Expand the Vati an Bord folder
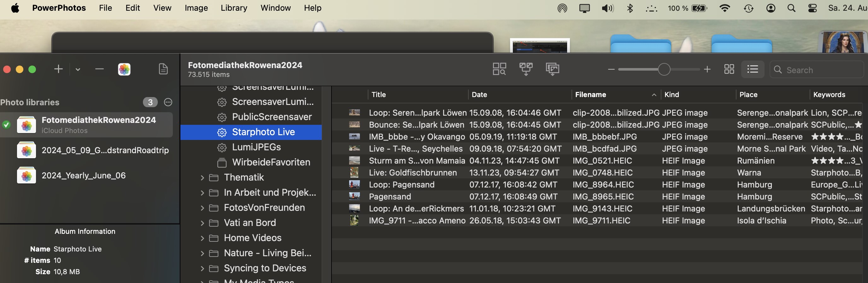 [202, 223]
